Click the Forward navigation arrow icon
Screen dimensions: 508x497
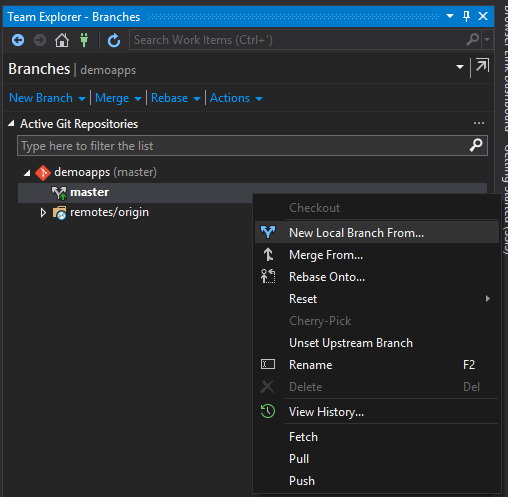[x=40, y=40]
